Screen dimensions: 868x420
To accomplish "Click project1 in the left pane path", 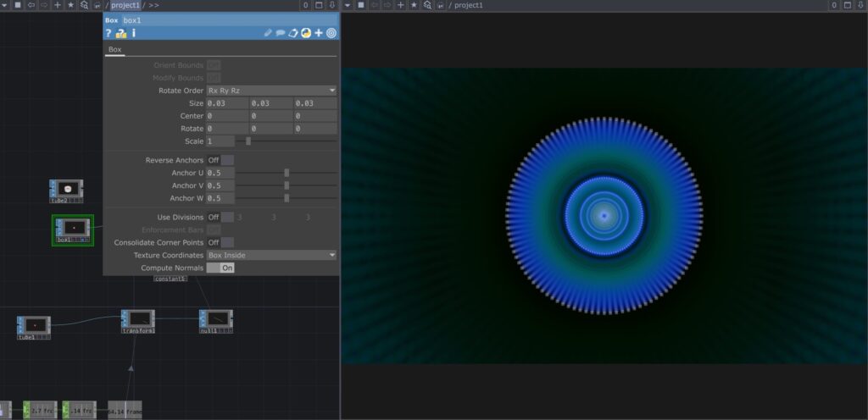I will pyautogui.click(x=125, y=5).
